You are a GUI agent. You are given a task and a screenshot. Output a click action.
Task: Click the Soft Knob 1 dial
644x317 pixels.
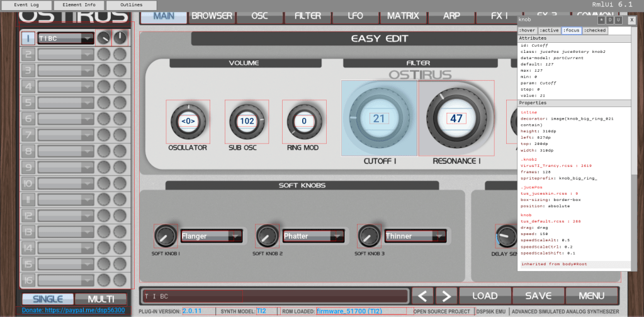[x=166, y=236]
